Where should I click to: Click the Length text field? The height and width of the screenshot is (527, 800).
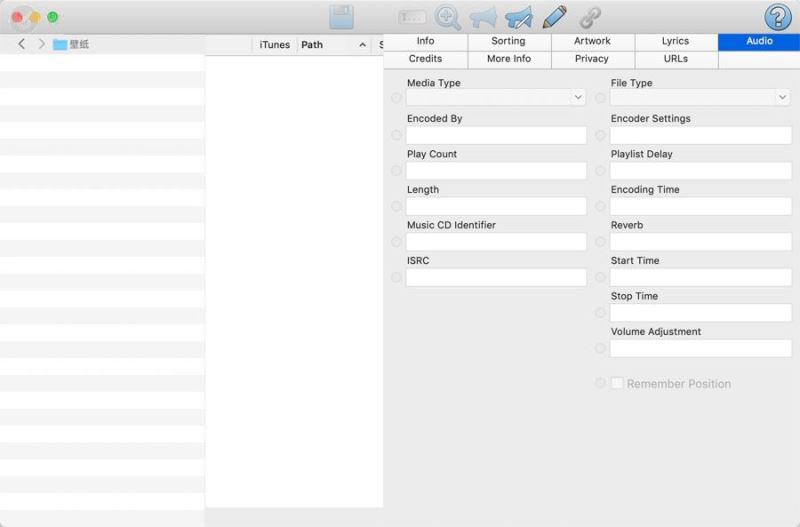(x=496, y=206)
